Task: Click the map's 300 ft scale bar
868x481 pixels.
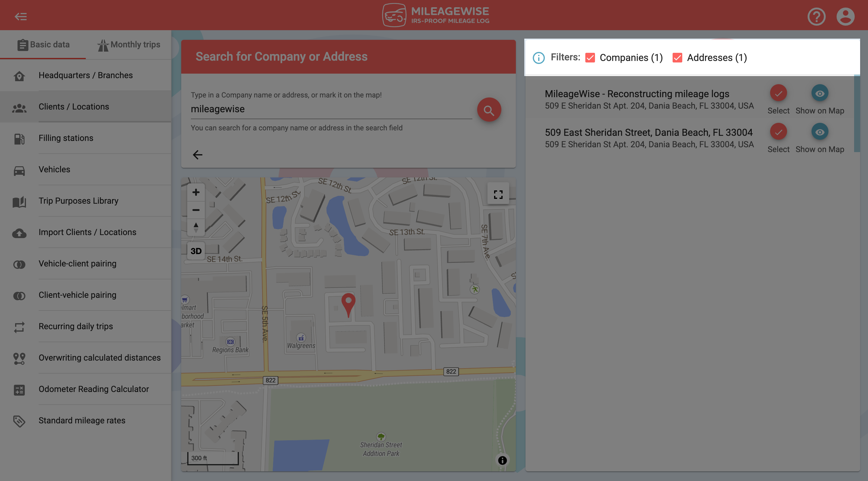Action: 213,458
